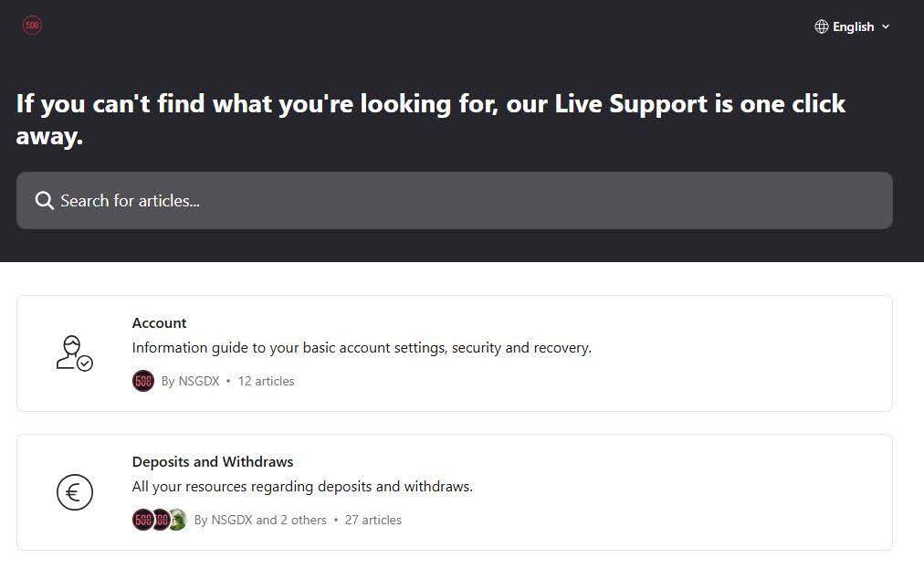Image resolution: width=924 pixels, height=569 pixels.
Task: Click the Account user-check icon
Action: point(74,353)
